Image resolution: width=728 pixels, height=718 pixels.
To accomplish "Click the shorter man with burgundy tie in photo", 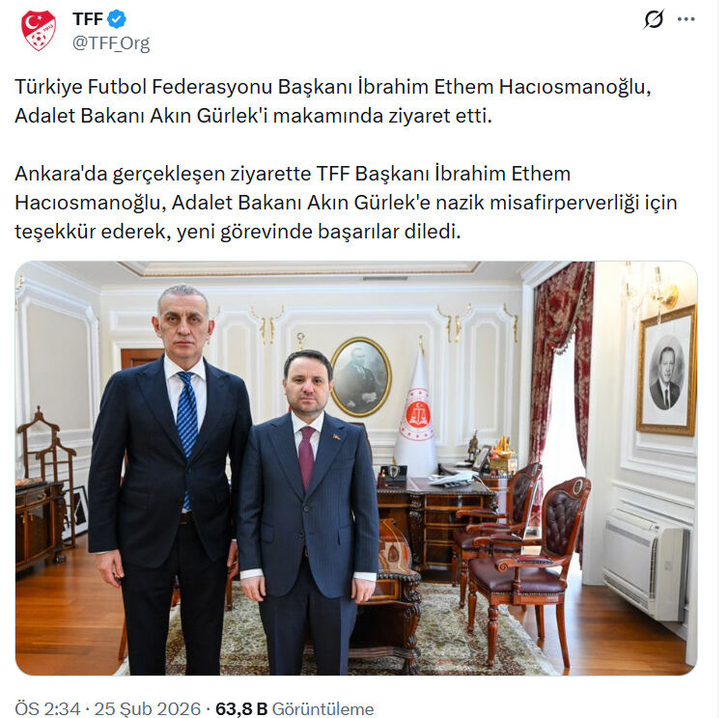I will click(308, 511).
